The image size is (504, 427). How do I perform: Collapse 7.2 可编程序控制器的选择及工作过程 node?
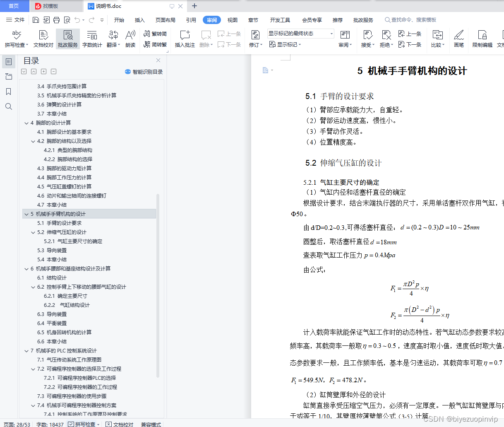[x=33, y=369]
